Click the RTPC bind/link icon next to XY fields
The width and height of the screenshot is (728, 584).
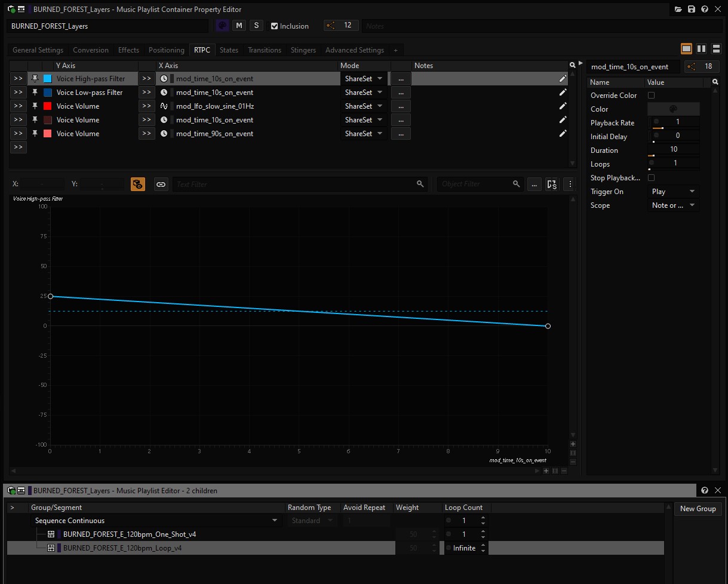161,184
